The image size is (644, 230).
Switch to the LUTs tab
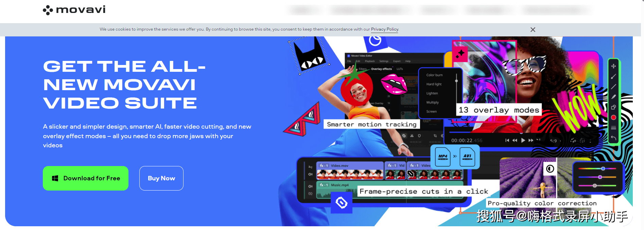click(x=400, y=69)
